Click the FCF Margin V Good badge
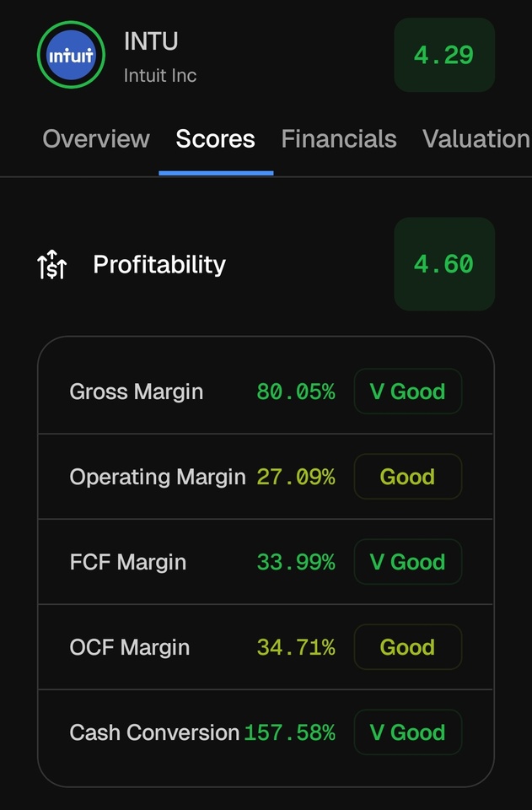The width and height of the screenshot is (532, 810). pos(407,562)
